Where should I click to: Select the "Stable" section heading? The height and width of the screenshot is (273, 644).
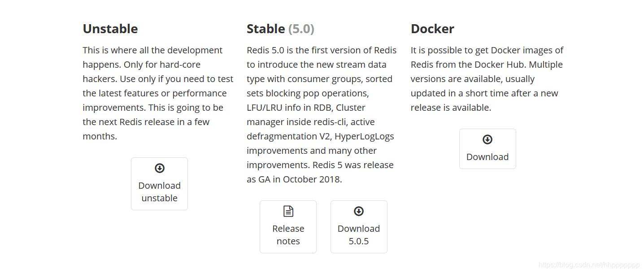[x=265, y=29]
